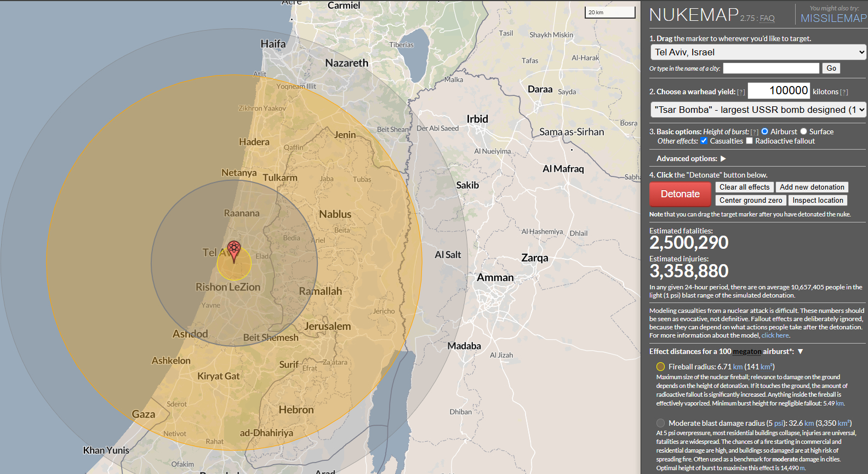The height and width of the screenshot is (474, 868).
Task: Click the megaton link in Effect distances
Action: (747, 352)
